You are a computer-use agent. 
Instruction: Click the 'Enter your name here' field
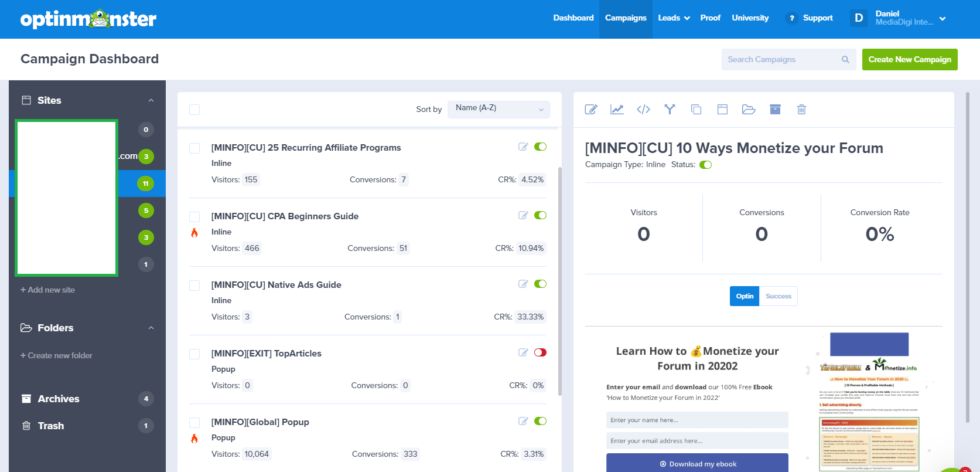tap(697, 420)
